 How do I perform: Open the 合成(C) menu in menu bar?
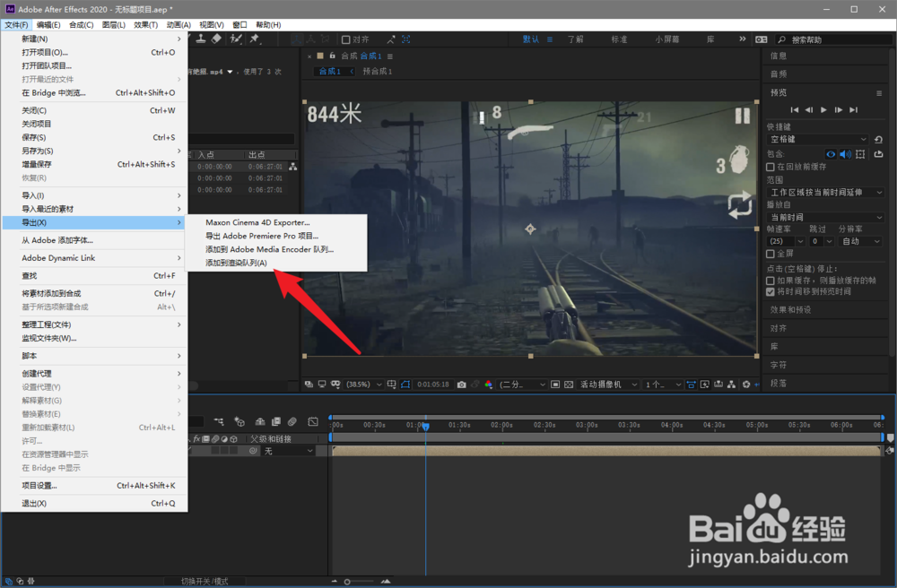coord(82,24)
